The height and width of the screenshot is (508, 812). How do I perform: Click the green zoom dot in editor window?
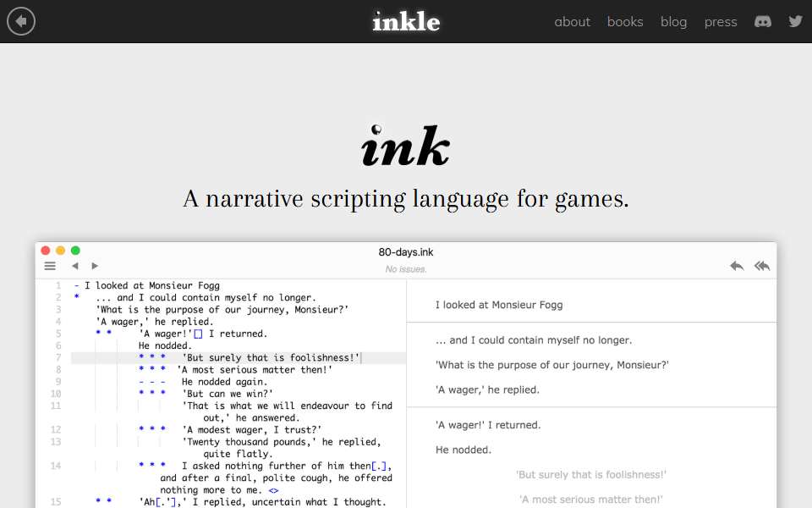75,251
